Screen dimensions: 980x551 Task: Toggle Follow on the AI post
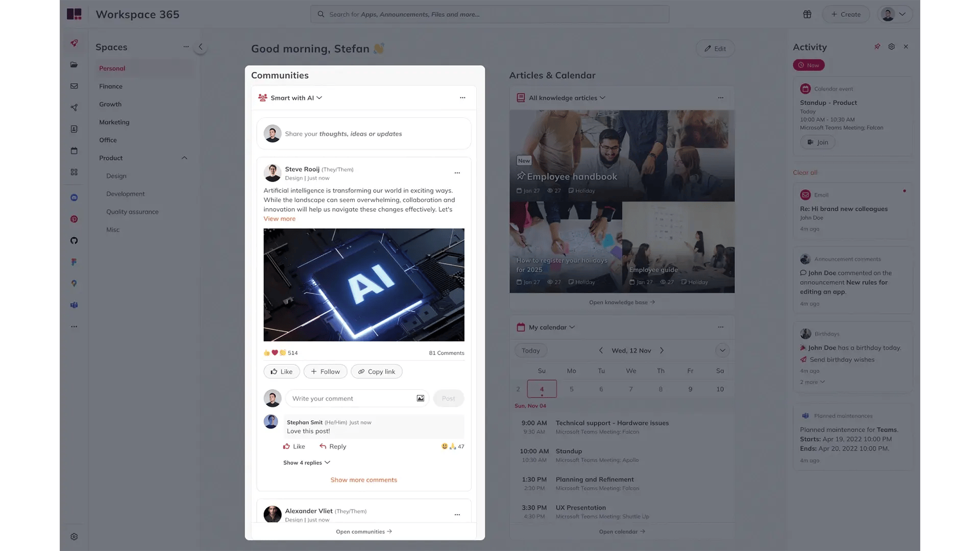coord(325,371)
